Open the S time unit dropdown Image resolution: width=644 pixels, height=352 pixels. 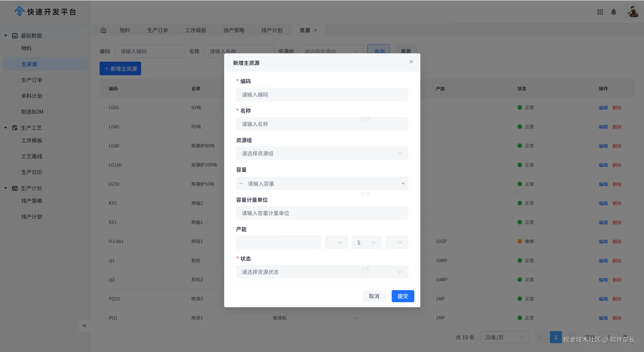pos(367,243)
